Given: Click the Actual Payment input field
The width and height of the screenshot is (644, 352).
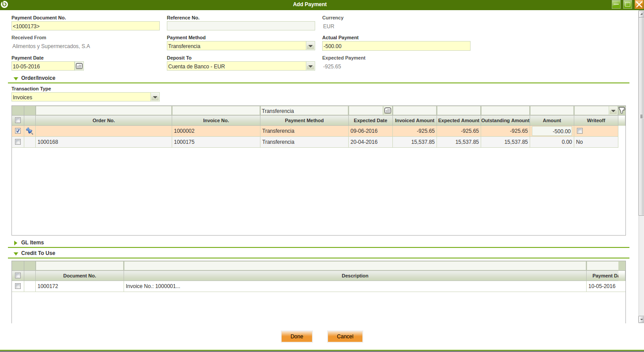Looking at the screenshot, I should pos(396,46).
